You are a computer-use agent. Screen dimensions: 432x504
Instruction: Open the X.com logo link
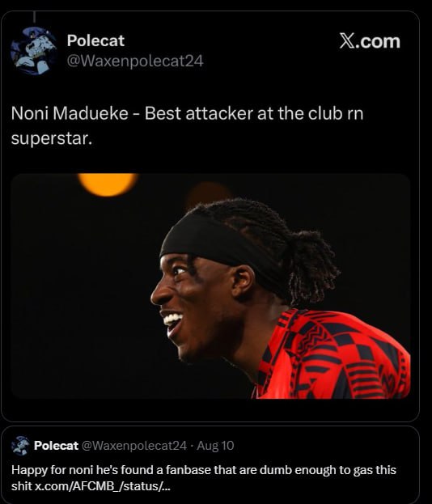[370, 41]
